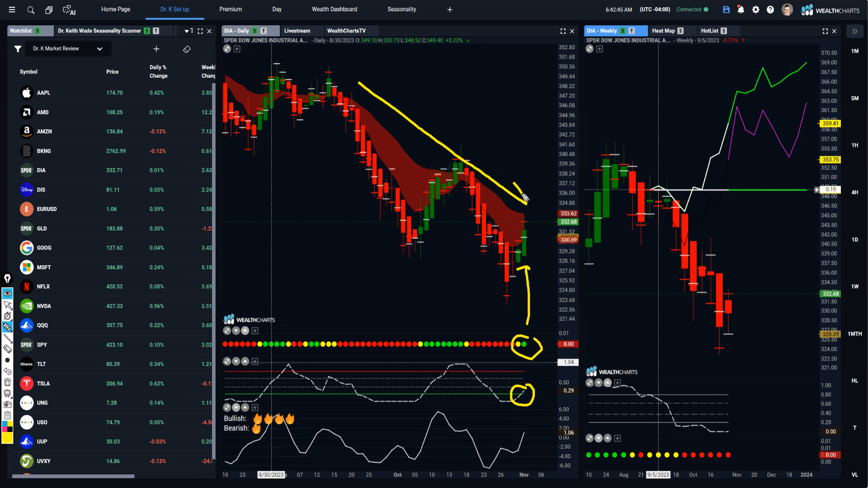Click down arrow on dashed oscillator panel

click(x=236, y=361)
